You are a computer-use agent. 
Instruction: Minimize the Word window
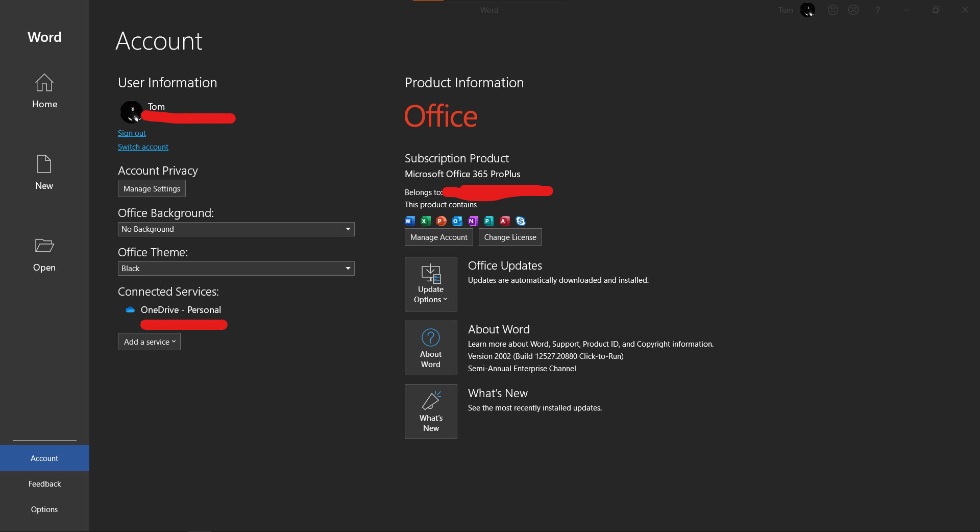pos(906,10)
